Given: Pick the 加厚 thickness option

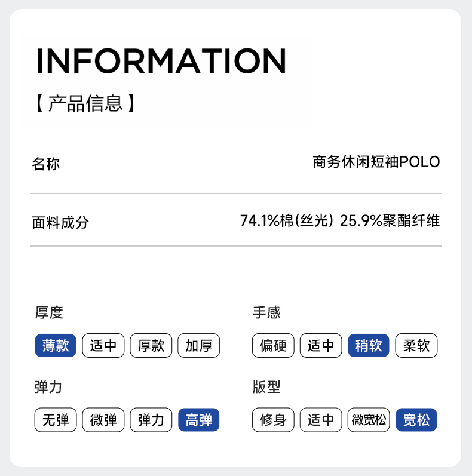Looking at the screenshot, I should 199,346.
